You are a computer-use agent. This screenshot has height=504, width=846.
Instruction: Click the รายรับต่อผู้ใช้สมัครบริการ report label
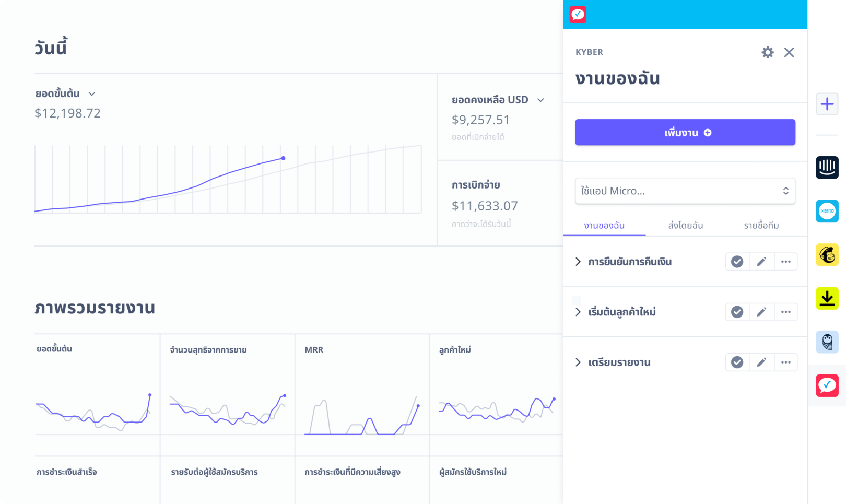214,472
